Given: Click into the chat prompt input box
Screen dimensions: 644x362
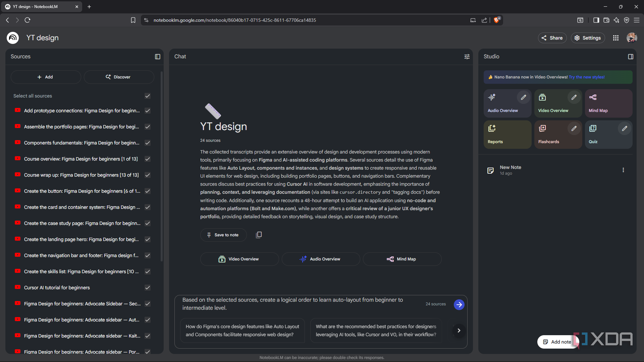Looking at the screenshot, I should click(299, 304).
